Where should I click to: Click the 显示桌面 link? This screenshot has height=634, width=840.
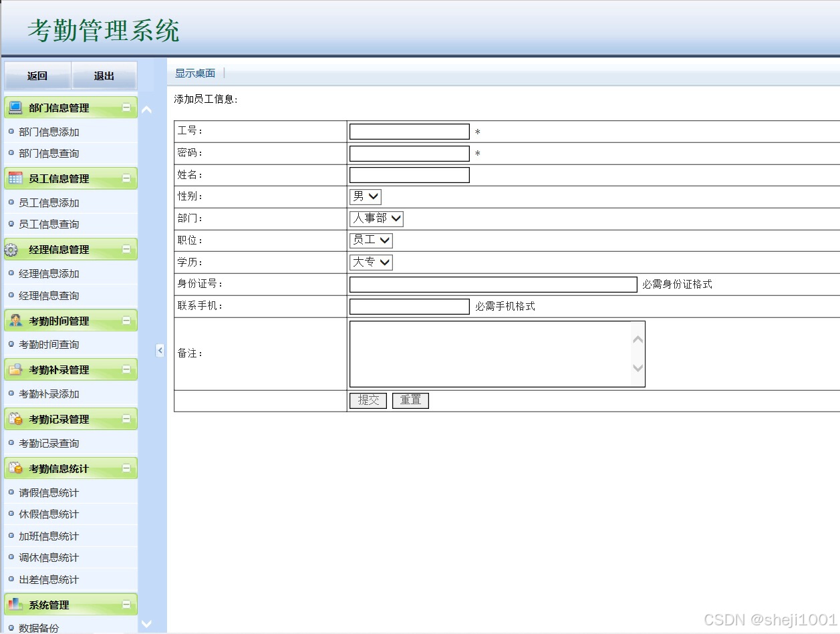pyautogui.click(x=195, y=73)
